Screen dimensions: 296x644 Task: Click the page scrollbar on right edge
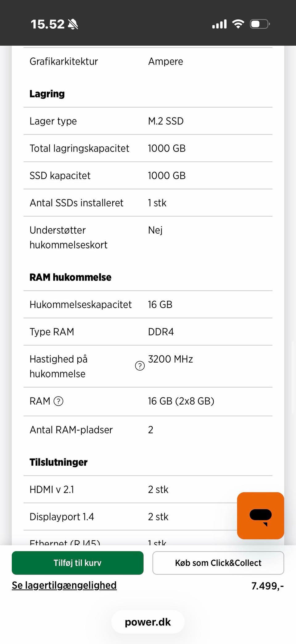pyautogui.click(x=292, y=377)
